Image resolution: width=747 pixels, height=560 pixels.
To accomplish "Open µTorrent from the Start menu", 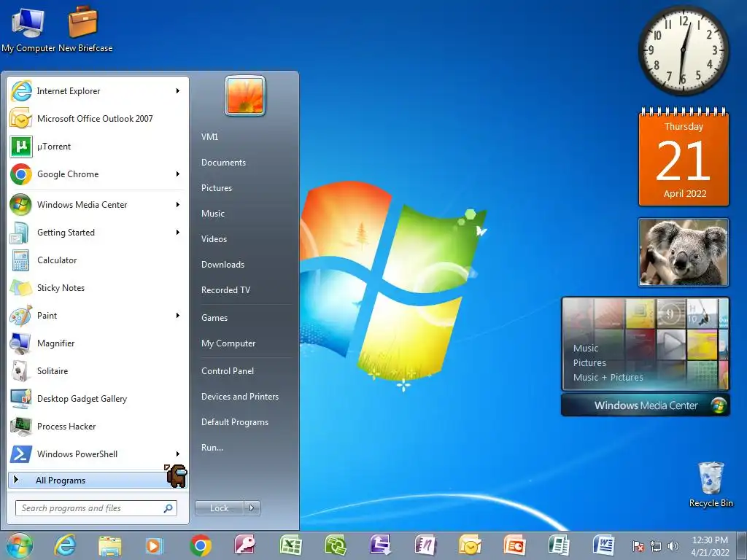I will pos(98,146).
